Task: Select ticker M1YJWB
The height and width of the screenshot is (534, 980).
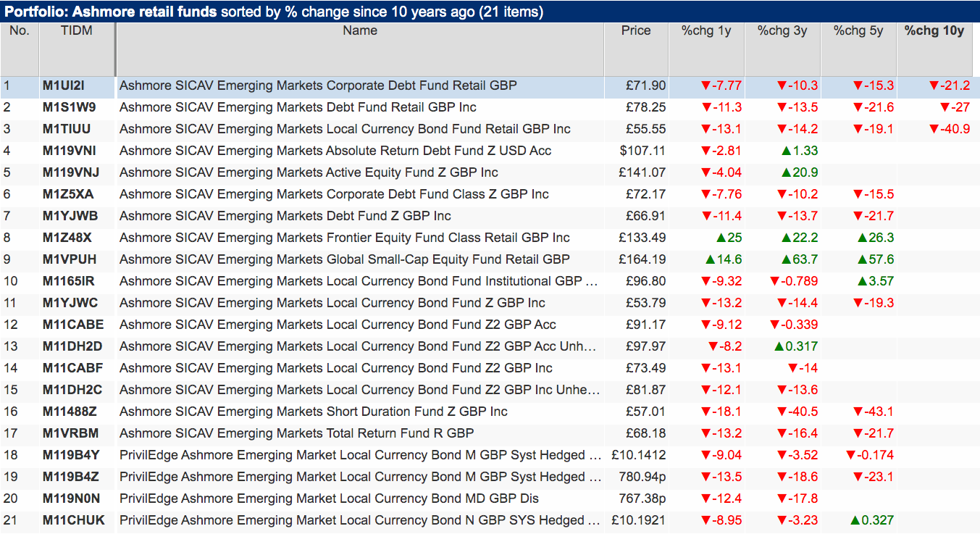Action: (x=70, y=216)
